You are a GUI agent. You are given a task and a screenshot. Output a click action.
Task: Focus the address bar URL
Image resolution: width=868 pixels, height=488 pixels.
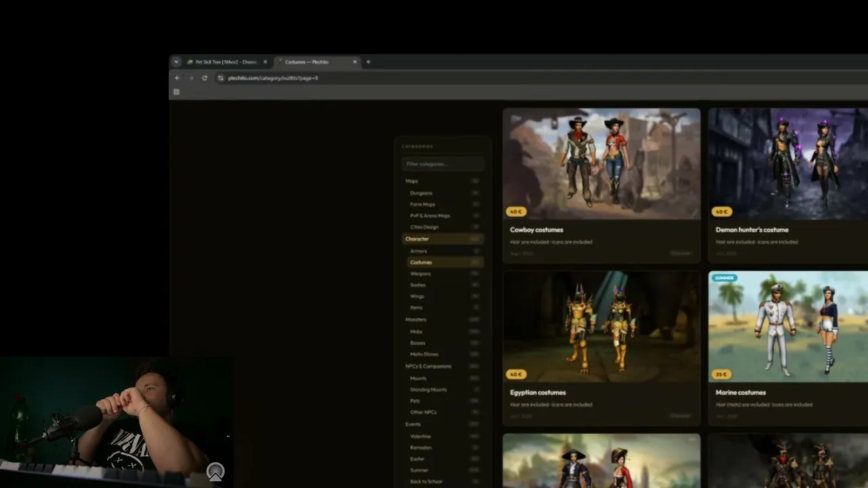point(273,78)
